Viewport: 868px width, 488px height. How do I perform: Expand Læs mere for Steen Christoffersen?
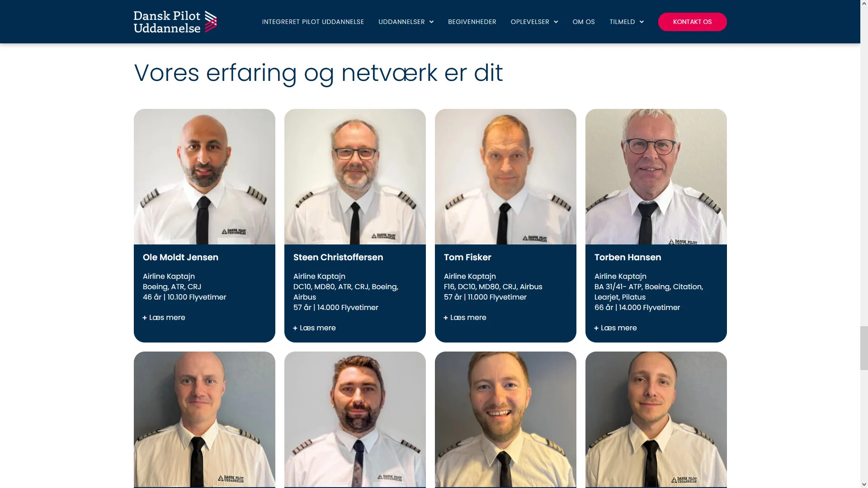(314, 328)
